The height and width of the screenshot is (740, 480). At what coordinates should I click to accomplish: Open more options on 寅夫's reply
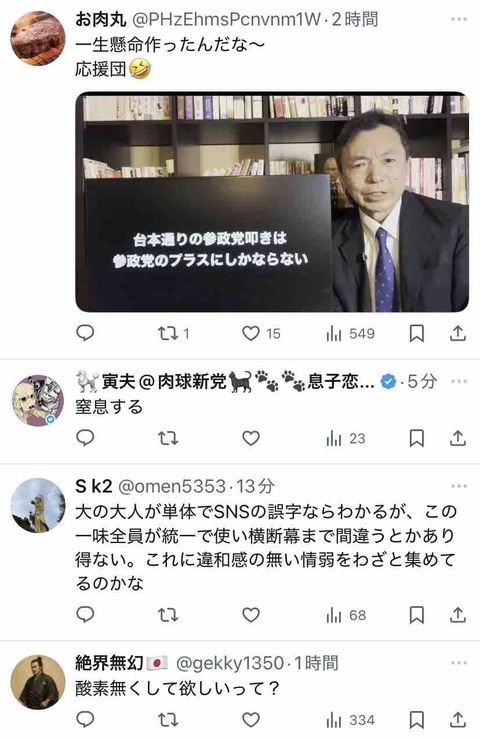pos(459,381)
